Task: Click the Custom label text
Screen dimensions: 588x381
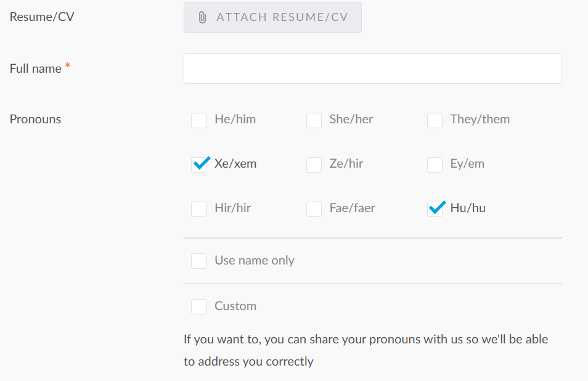Action: pos(235,306)
